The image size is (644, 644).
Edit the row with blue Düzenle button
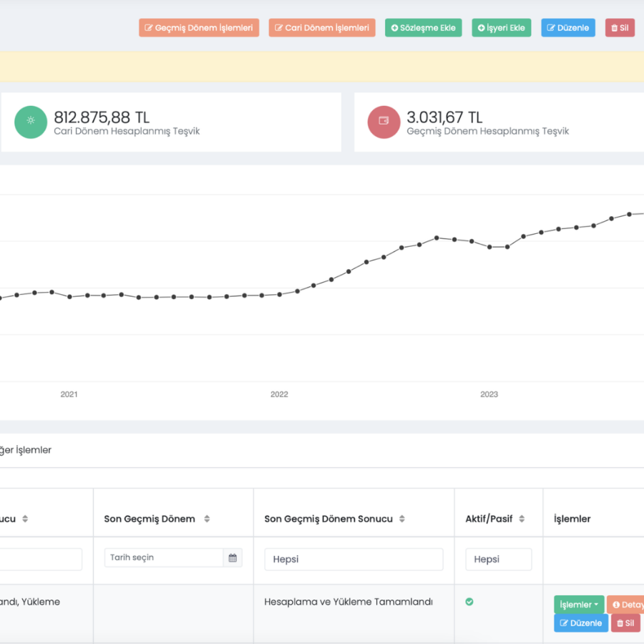click(x=580, y=623)
